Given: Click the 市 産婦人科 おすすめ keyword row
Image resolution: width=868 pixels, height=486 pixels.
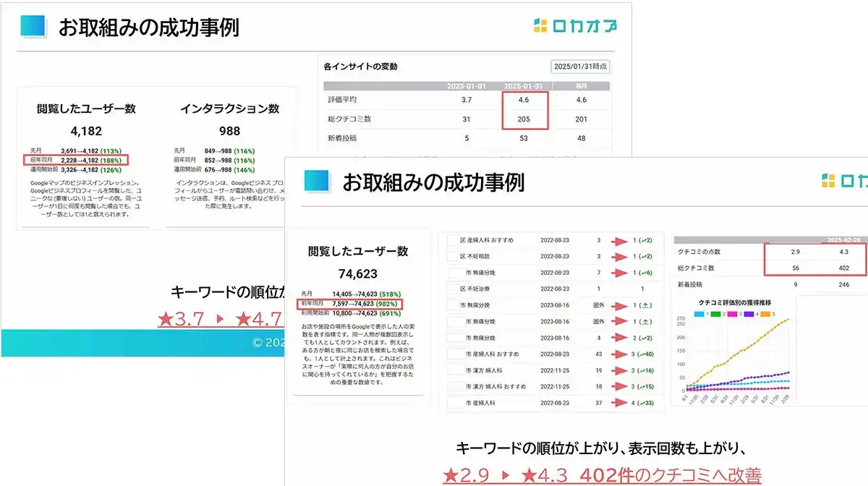Looking at the screenshot, I should point(550,354).
